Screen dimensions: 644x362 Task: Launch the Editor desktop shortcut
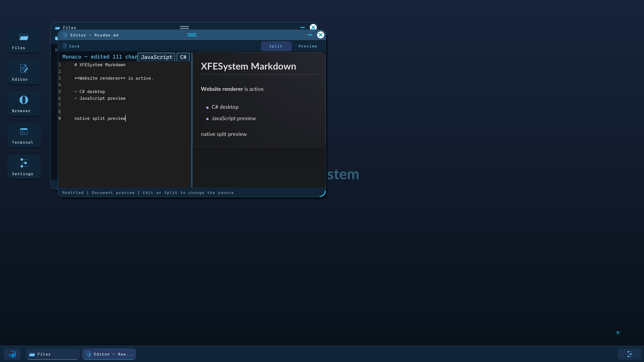(24, 72)
